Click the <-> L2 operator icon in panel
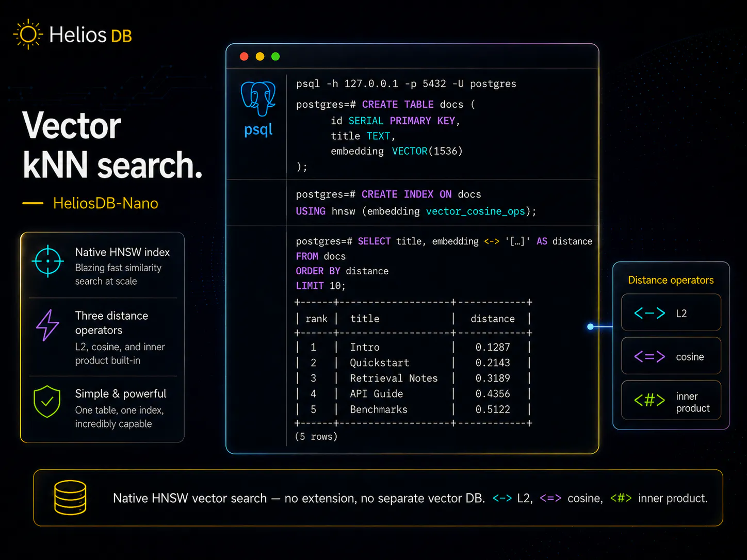 (649, 313)
